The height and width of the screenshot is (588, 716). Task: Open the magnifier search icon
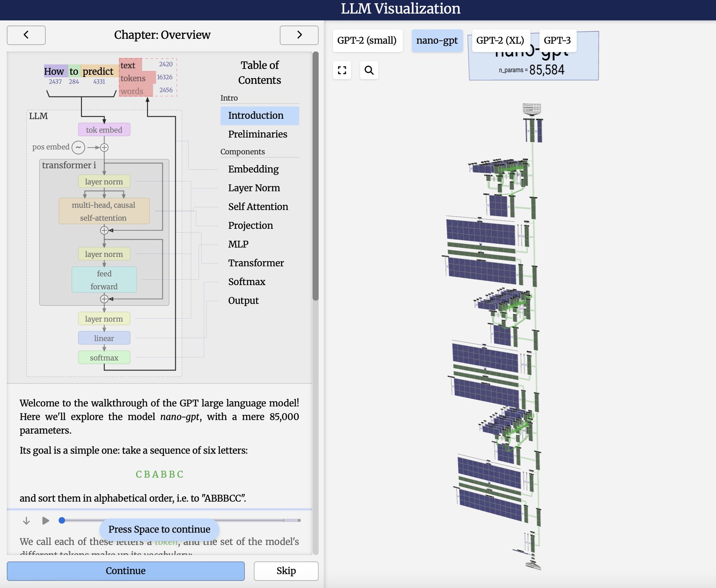pyautogui.click(x=369, y=70)
